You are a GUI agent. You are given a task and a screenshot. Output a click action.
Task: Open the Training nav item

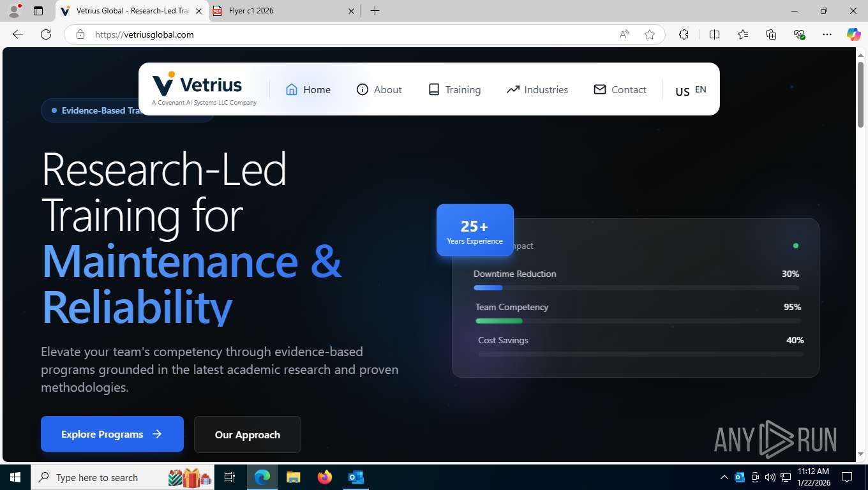click(x=454, y=89)
